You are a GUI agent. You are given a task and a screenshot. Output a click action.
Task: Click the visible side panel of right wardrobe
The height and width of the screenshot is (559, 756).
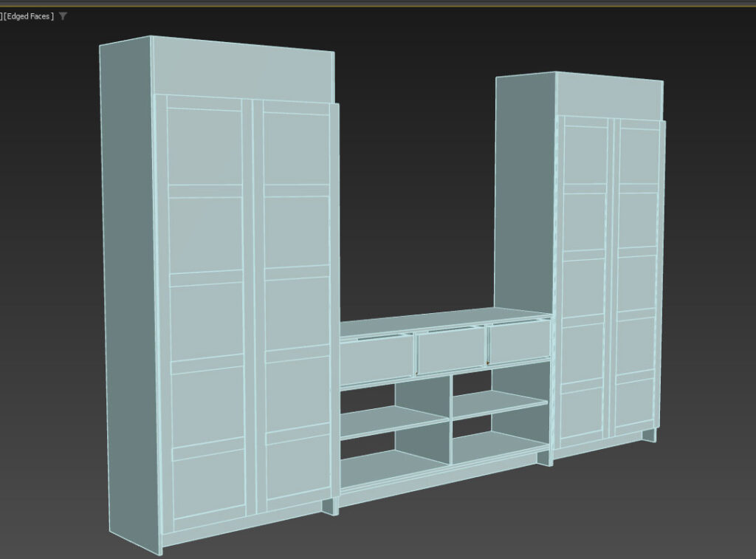click(x=524, y=192)
